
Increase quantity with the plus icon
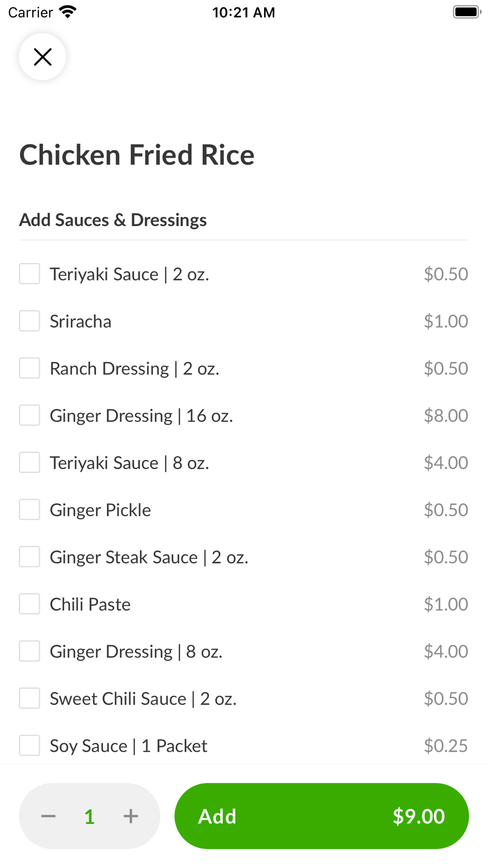[x=130, y=816]
